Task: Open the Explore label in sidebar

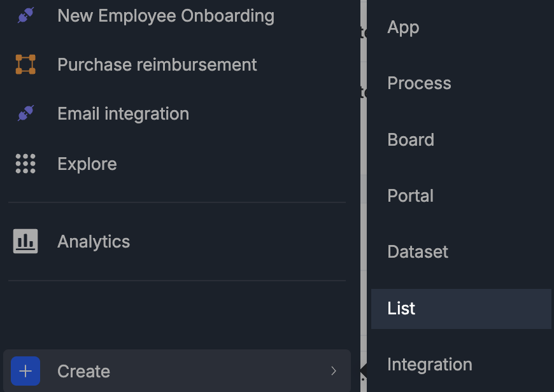Action: tap(87, 164)
